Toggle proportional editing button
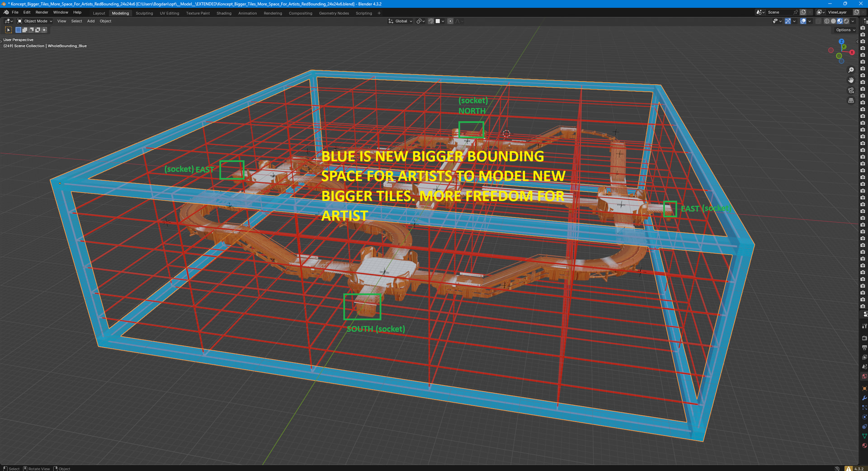Image resolution: width=868 pixels, height=471 pixels. point(450,21)
